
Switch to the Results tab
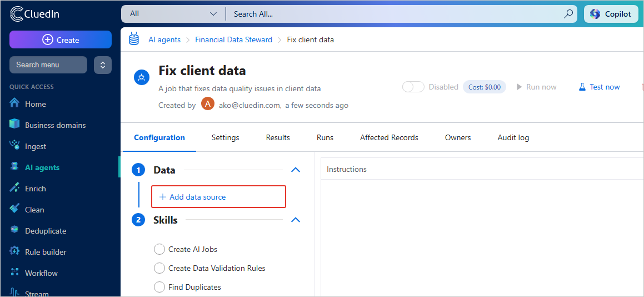point(278,138)
